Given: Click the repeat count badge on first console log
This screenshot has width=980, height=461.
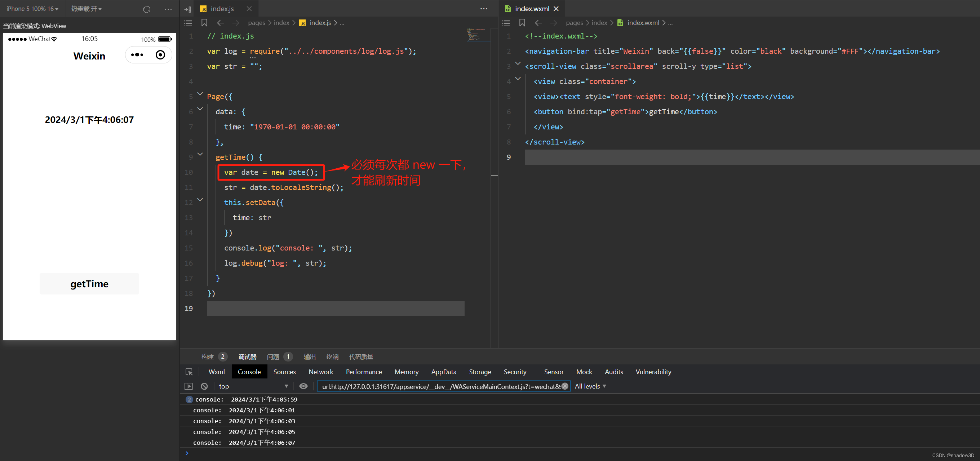Looking at the screenshot, I should point(189,399).
